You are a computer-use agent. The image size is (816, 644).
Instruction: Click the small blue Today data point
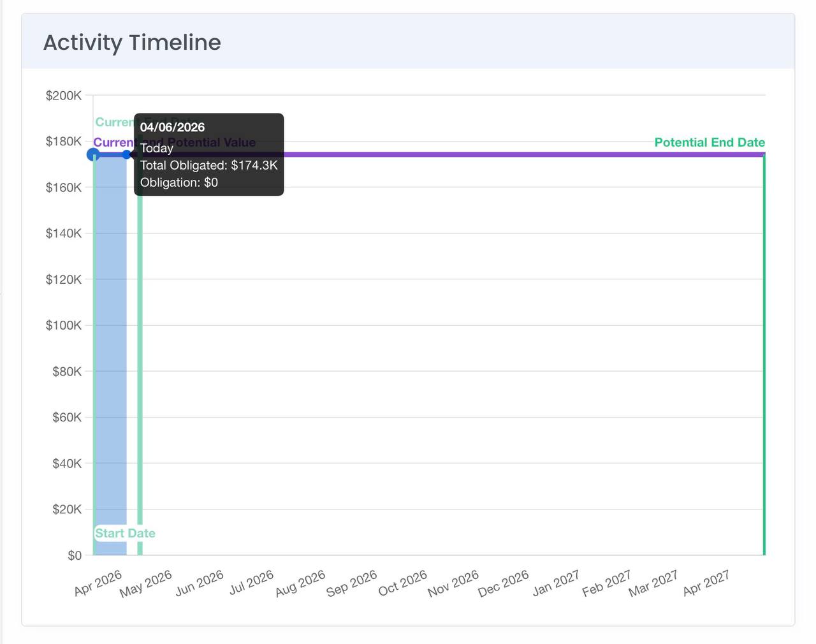point(127,154)
